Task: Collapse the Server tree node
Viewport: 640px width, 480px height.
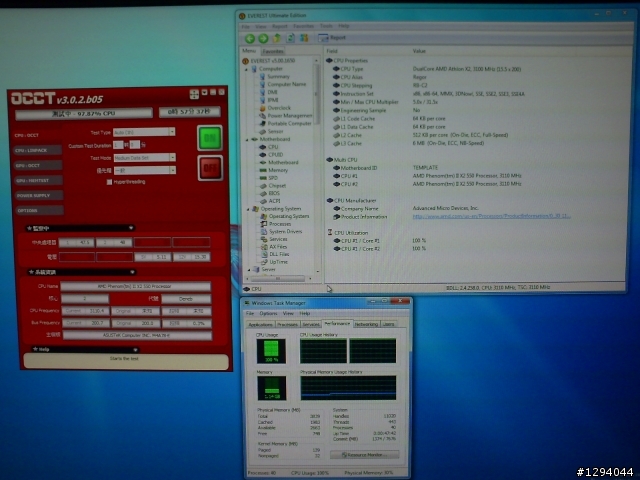Action: pyautogui.click(x=249, y=270)
